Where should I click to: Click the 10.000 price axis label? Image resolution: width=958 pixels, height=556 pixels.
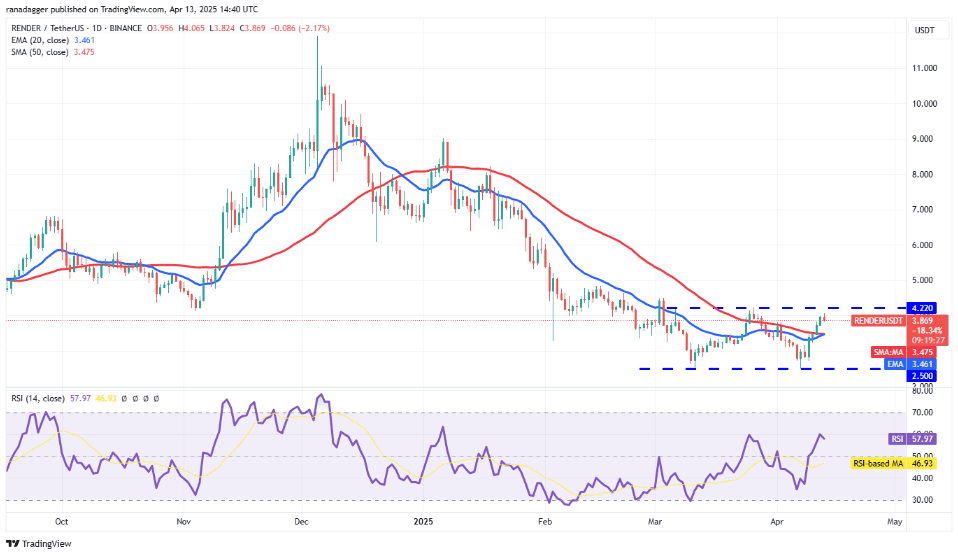(924, 104)
